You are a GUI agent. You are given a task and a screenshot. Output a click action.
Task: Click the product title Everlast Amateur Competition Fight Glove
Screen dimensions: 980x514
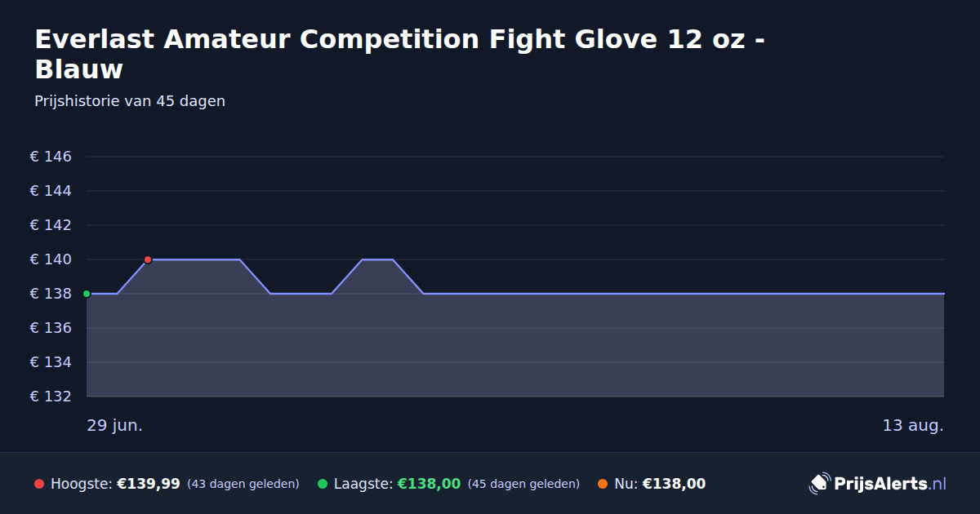pyautogui.click(x=400, y=54)
